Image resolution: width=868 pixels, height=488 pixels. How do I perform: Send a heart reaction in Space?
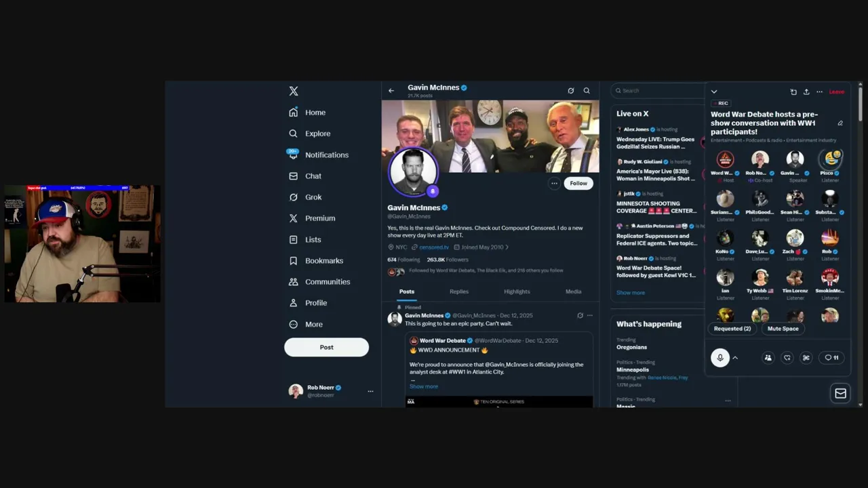[x=787, y=358]
